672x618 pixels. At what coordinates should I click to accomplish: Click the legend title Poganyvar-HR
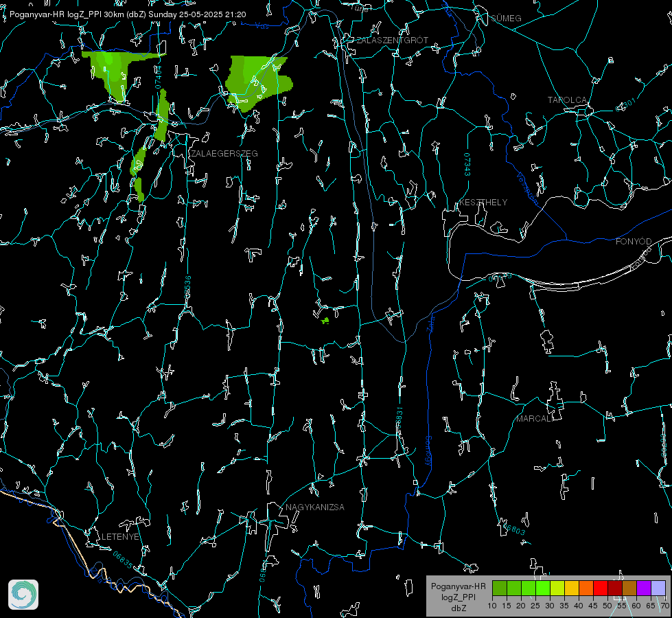[458, 586]
